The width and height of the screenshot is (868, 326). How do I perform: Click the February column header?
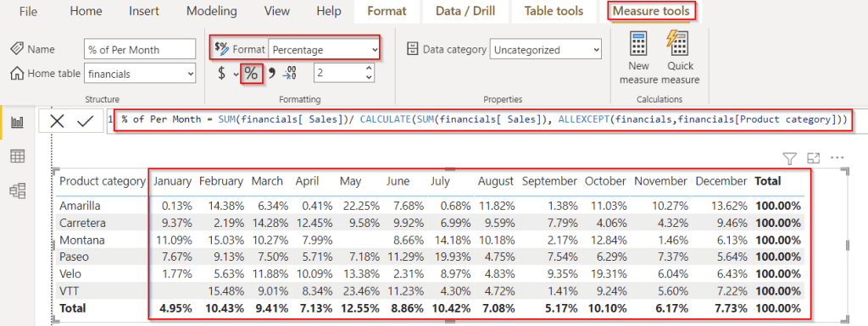pyautogui.click(x=221, y=181)
